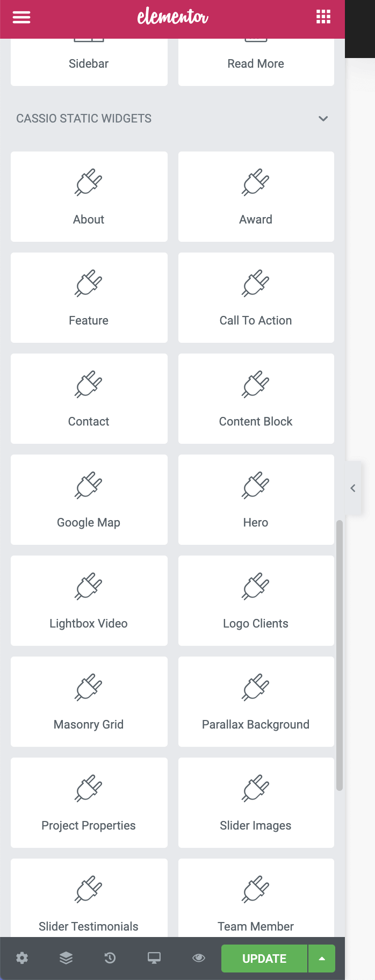Screen dimensions: 375x980
Task: Toggle preview changes with the eye icon
Action: point(199,958)
